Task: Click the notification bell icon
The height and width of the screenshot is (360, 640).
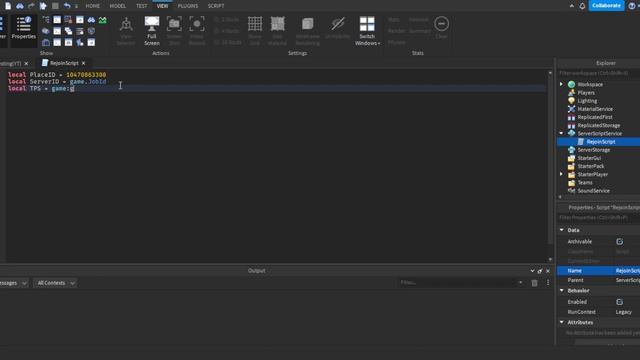Action: click(582, 6)
